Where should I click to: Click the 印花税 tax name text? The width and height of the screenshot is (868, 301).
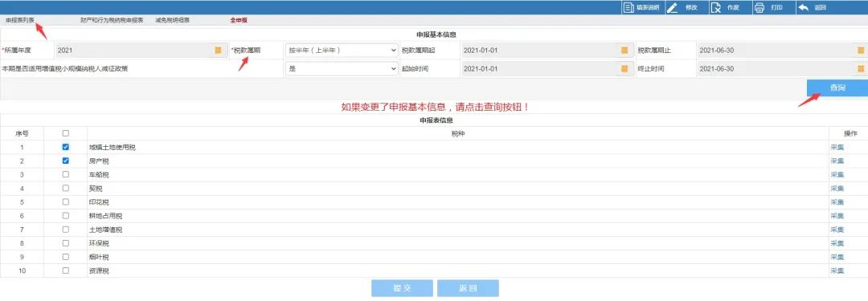pos(99,202)
